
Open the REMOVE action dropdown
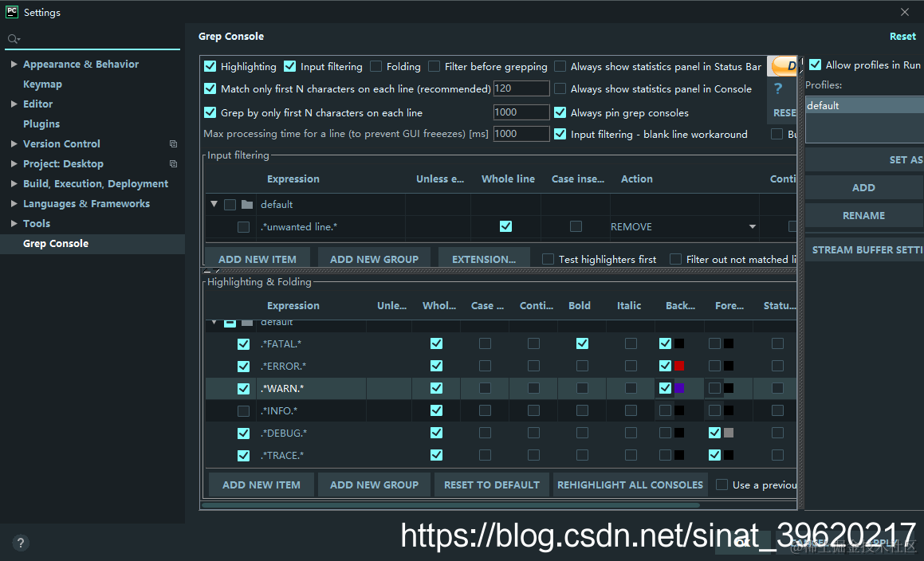point(753,227)
